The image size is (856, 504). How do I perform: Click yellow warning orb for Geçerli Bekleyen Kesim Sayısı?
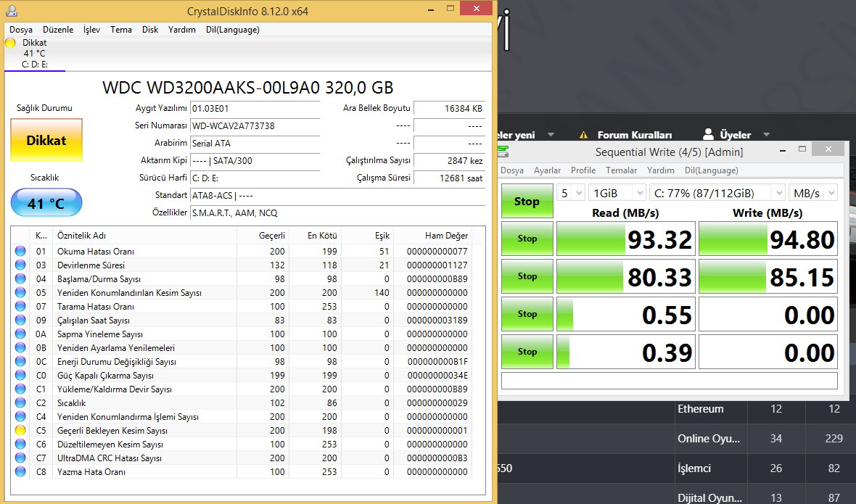[20, 430]
